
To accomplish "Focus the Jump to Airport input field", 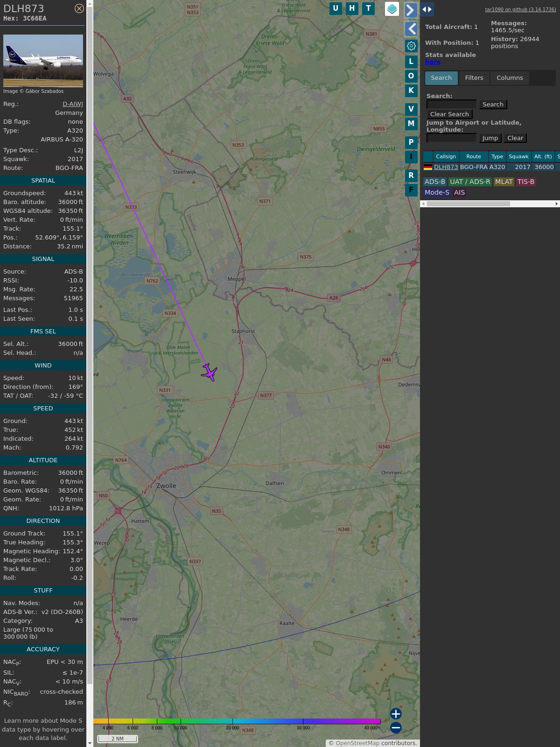I will [x=451, y=138].
